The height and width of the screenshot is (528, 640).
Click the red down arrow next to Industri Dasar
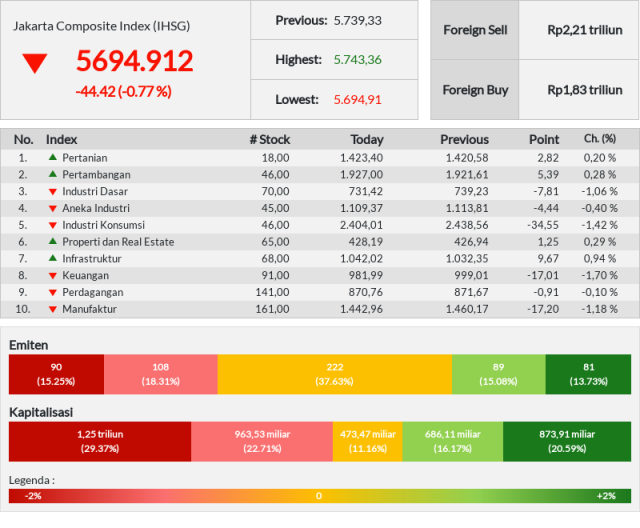53,192
